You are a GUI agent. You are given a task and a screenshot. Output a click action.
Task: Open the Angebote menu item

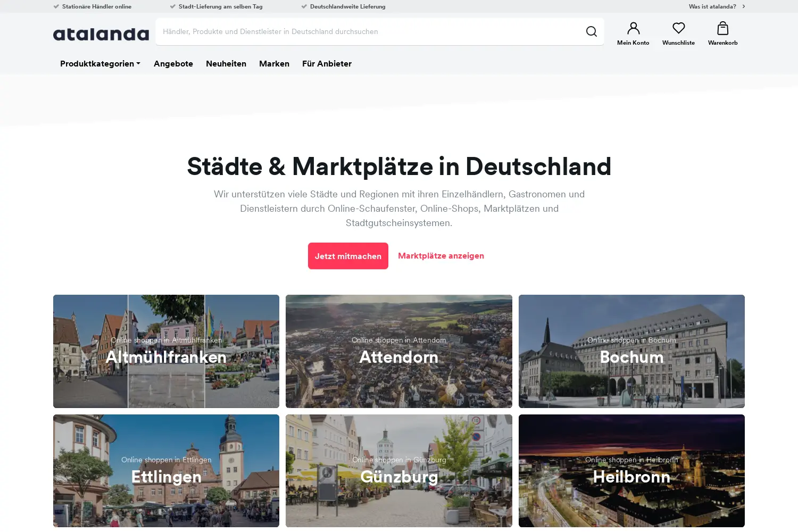pos(173,63)
